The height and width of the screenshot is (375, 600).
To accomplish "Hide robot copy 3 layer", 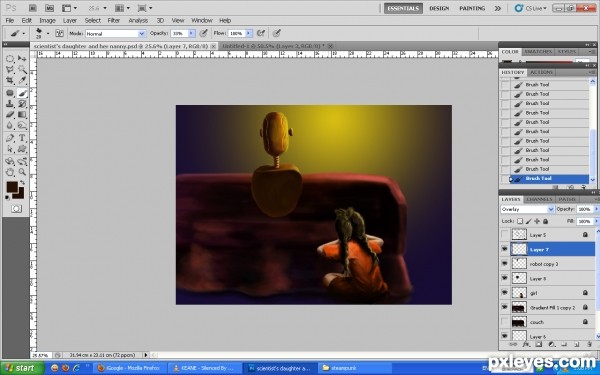I will 505,264.
